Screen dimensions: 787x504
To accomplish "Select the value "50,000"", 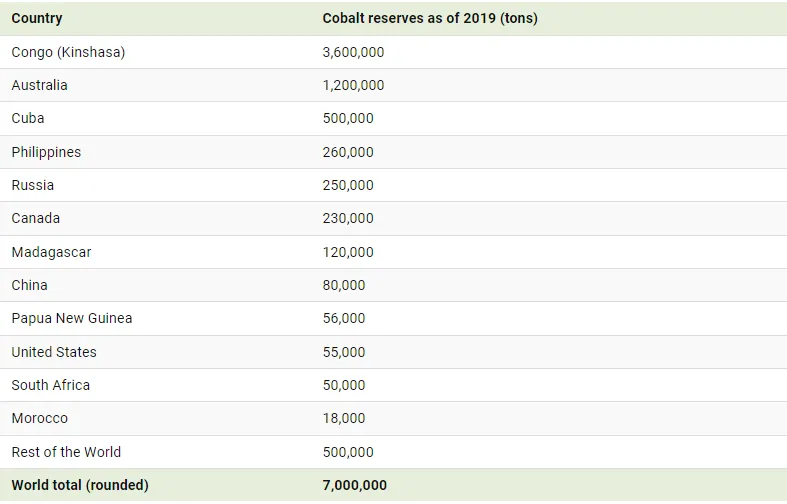I will 344,385.
